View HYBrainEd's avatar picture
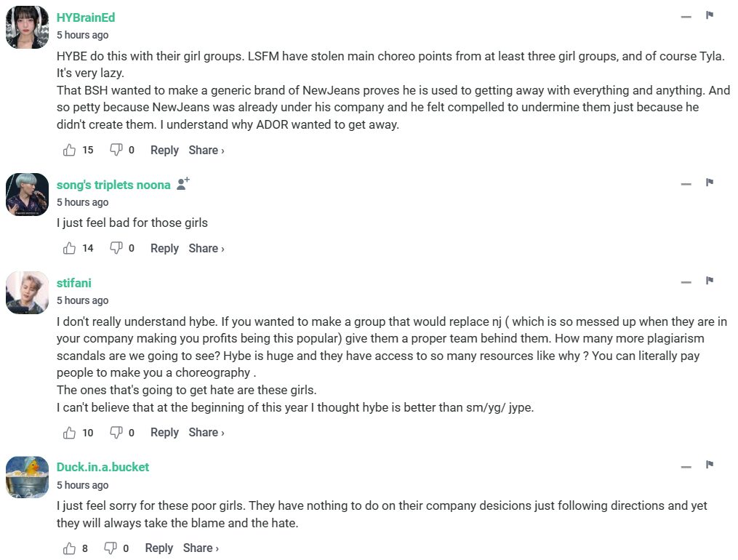The image size is (738, 560). (x=27, y=27)
